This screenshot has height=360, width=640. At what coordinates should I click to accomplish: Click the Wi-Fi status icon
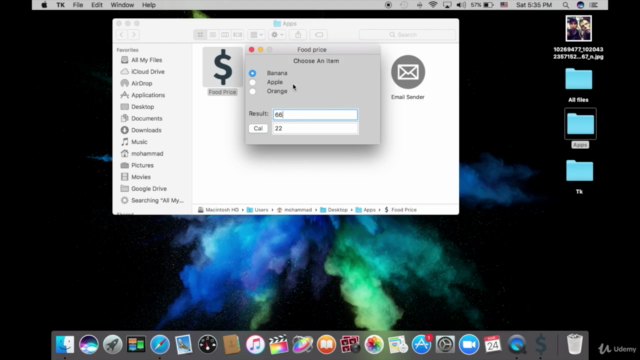click(433, 5)
